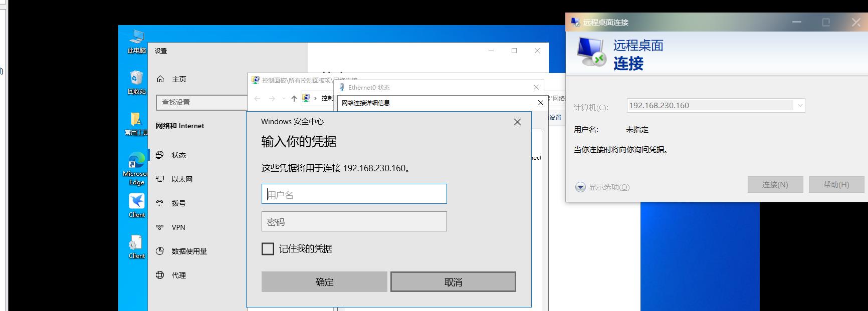Image resolution: width=868 pixels, height=311 pixels.
Task: Check the 记住我的凭据 checkbox
Action: pos(268,249)
